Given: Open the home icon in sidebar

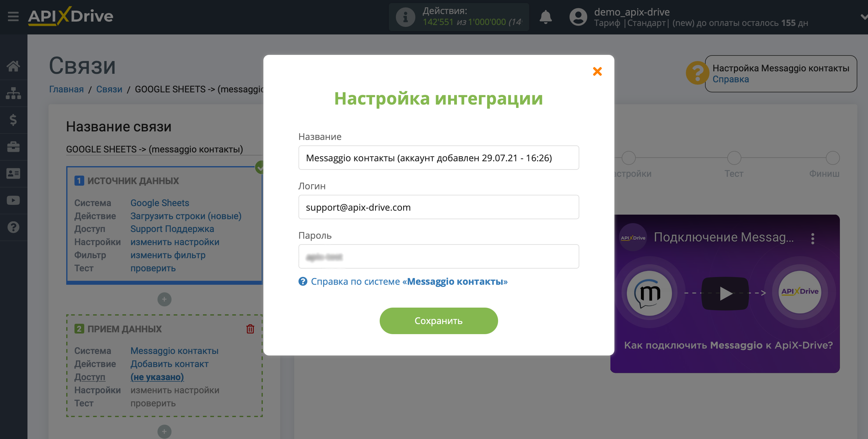Looking at the screenshot, I should [x=13, y=66].
